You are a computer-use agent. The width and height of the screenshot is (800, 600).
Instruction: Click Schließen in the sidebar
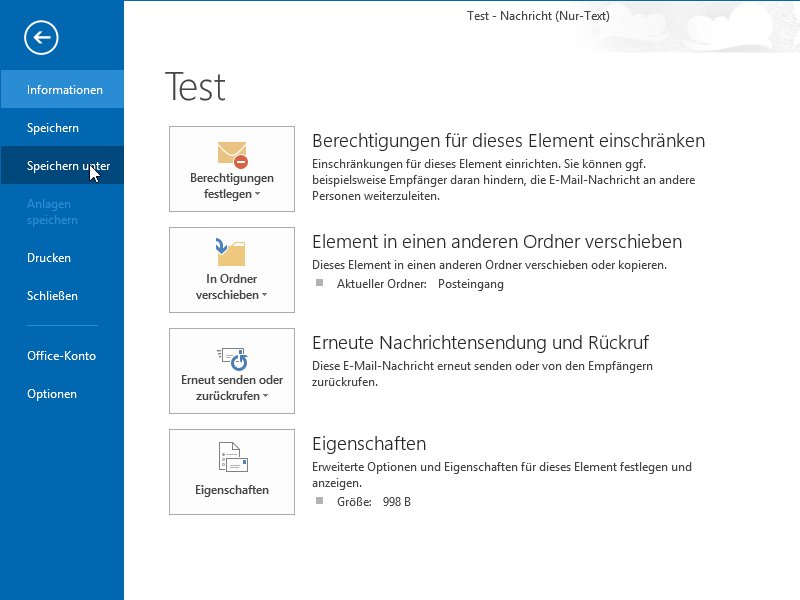(62, 295)
